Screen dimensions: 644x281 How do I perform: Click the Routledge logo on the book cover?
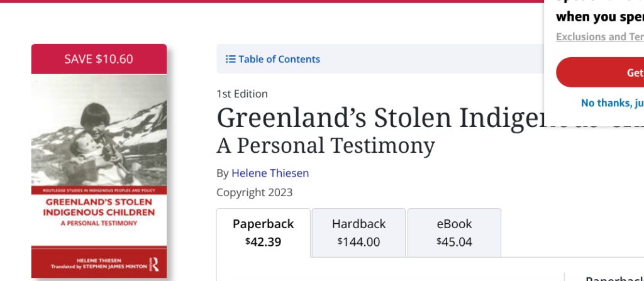pos(153,264)
